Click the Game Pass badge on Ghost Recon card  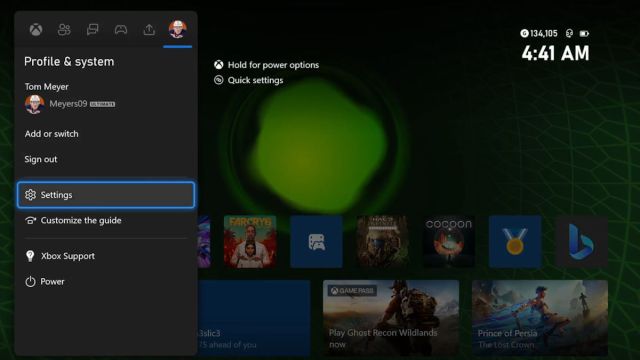pos(352,291)
